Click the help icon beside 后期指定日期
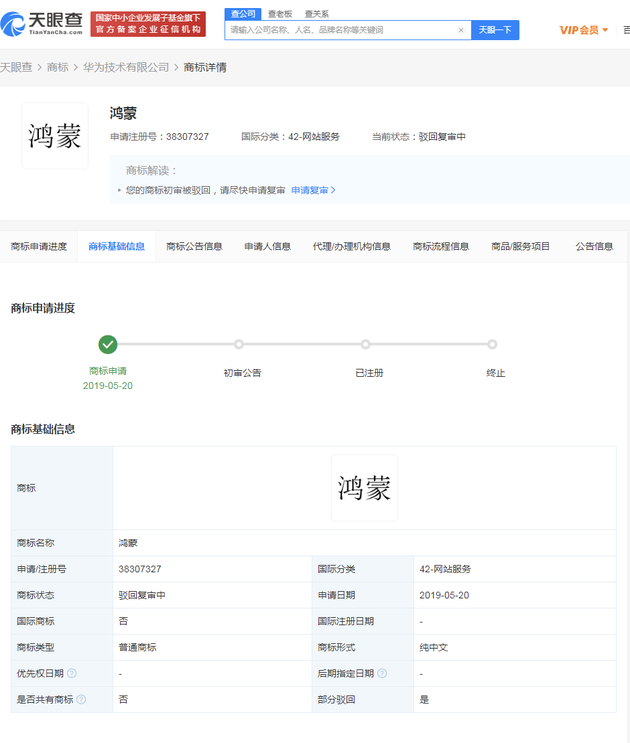Screen dimensions: 630x743 click(382, 673)
